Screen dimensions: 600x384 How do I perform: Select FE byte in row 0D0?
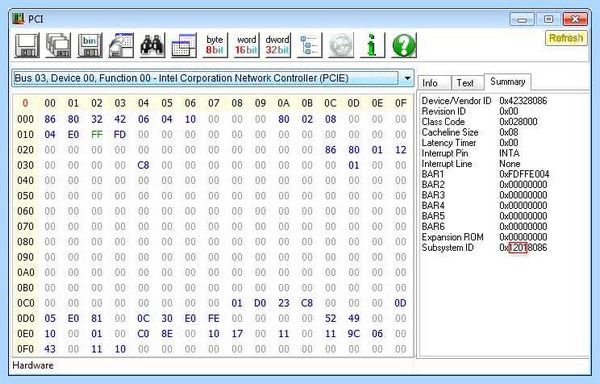(214, 318)
